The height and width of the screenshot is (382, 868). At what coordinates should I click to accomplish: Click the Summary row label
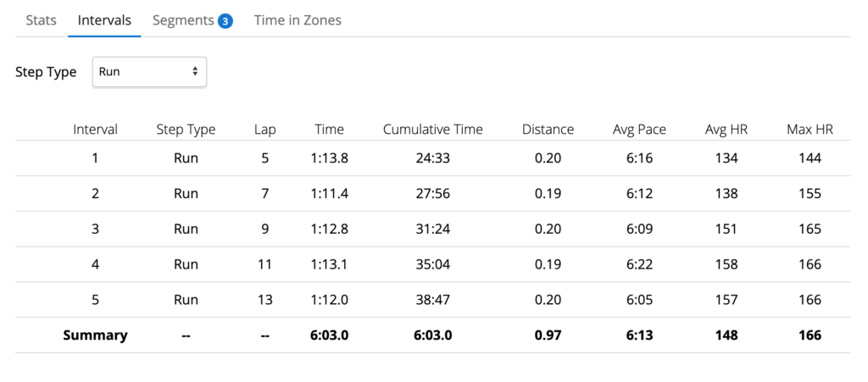tap(95, 335)
